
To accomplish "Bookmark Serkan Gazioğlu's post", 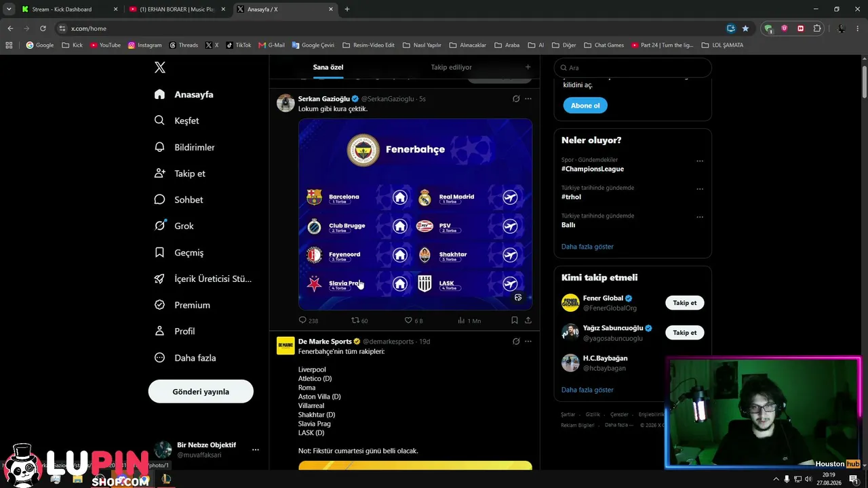I will pyautogui.click(x=515, y=321).
